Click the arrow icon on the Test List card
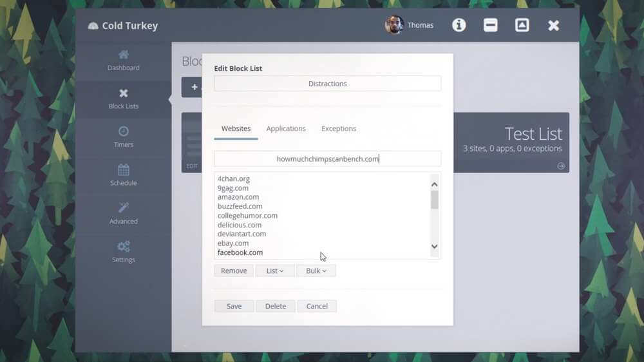 (x=561, y=166)
